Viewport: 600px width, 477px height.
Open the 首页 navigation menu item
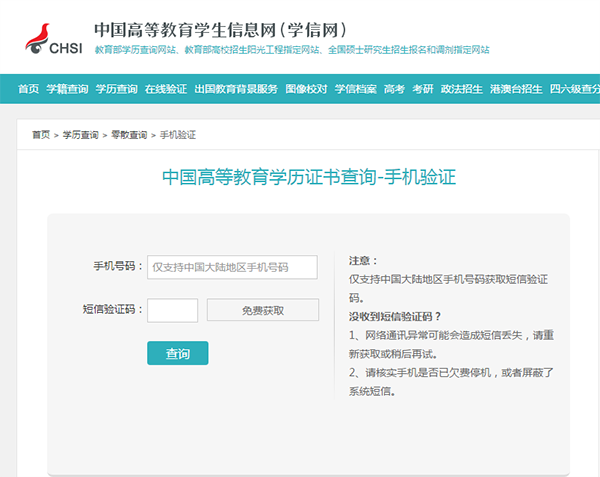[28, 89]
